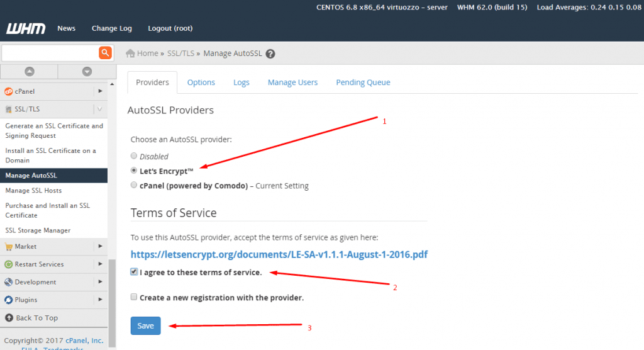Click the Manage AutoSSL breadcrumb text
The height and width of the screenshot is (350, 644).
pos(233,54)
